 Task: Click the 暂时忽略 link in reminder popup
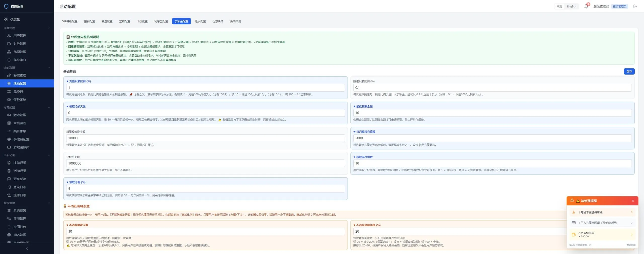631,245
